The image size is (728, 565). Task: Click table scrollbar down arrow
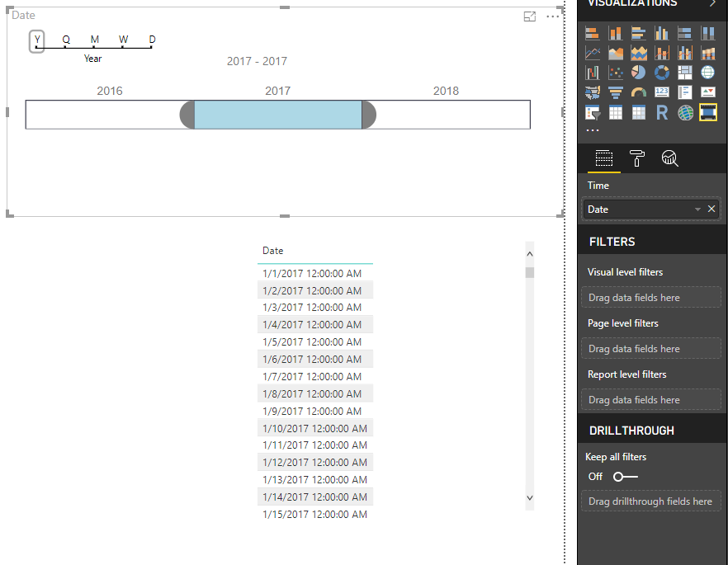point(530,497)
